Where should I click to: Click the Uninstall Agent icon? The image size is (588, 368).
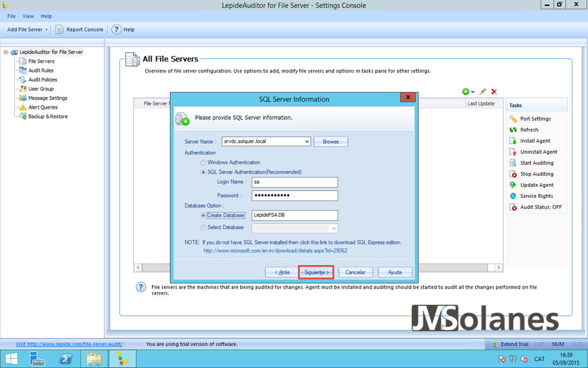[x=513, y=152]
